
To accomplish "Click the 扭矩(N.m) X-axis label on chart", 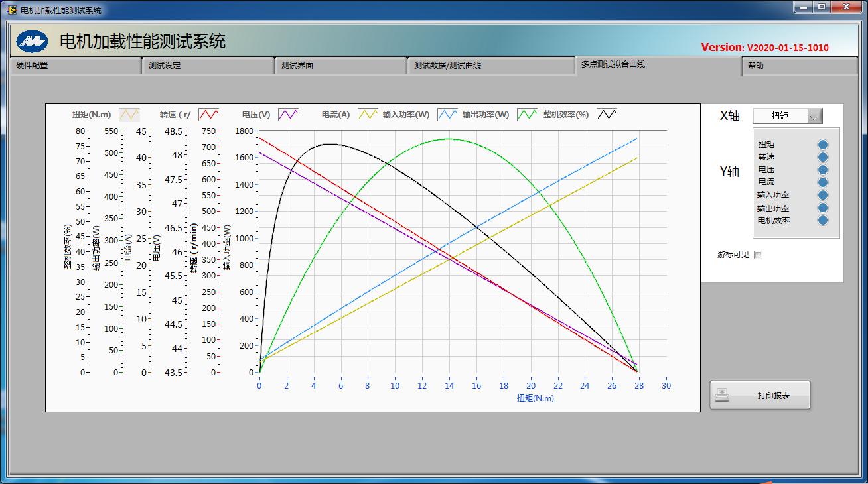I will pos(535,398).
